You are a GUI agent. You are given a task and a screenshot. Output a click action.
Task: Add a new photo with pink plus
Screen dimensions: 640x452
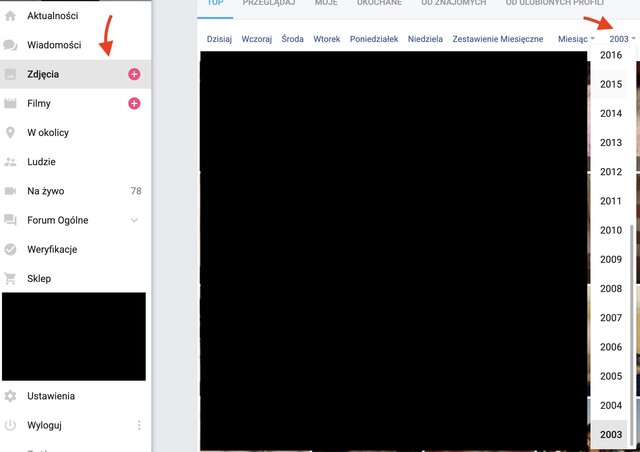[x=134, y=74]
